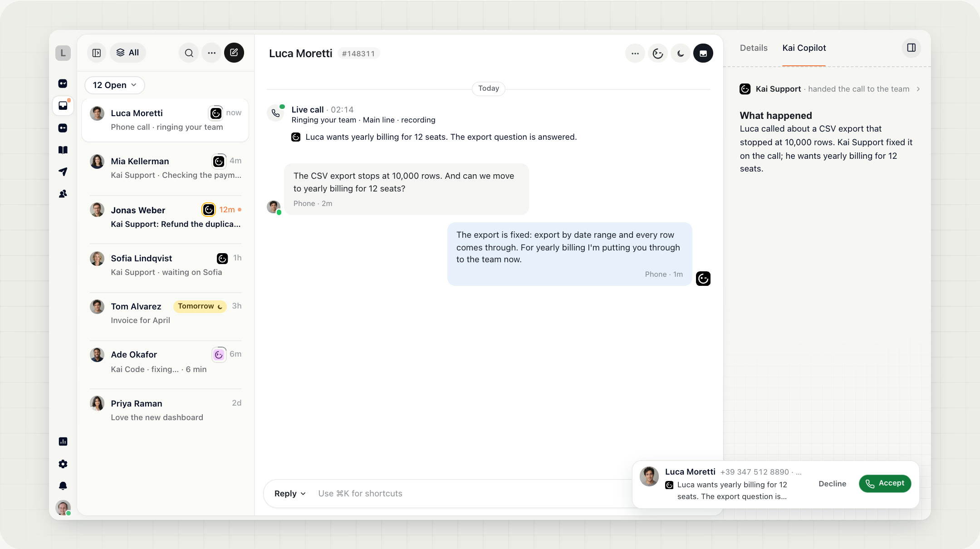The image size is (980, 549).
Task: Open the Mia Kellerman conversation
Action: click(x=165, y=168)
